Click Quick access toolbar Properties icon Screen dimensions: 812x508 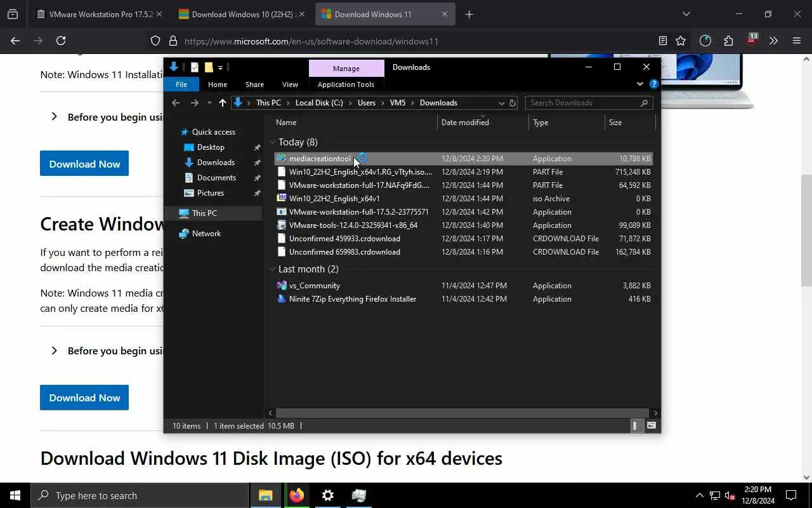point(194,67)
